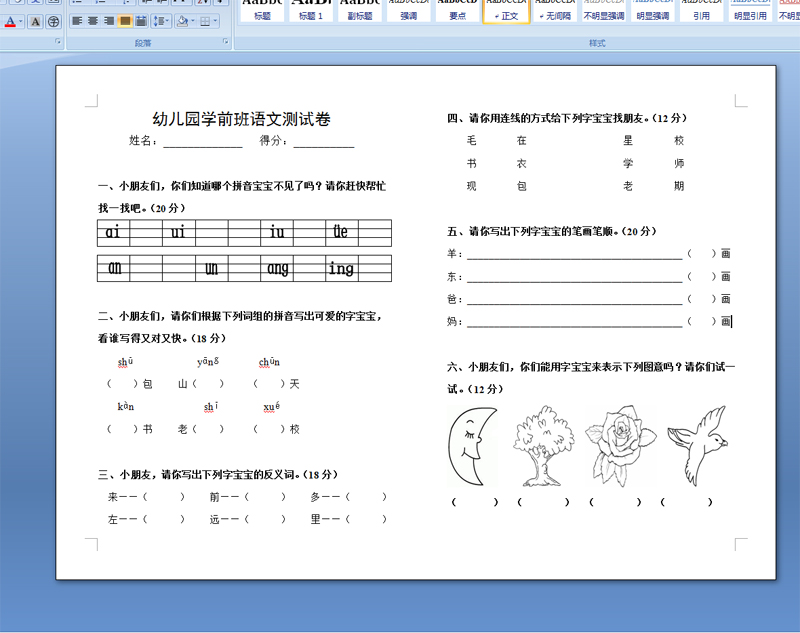Apply the 要点 style
This screenshot has height=633, width=800.
coord(458,11)
